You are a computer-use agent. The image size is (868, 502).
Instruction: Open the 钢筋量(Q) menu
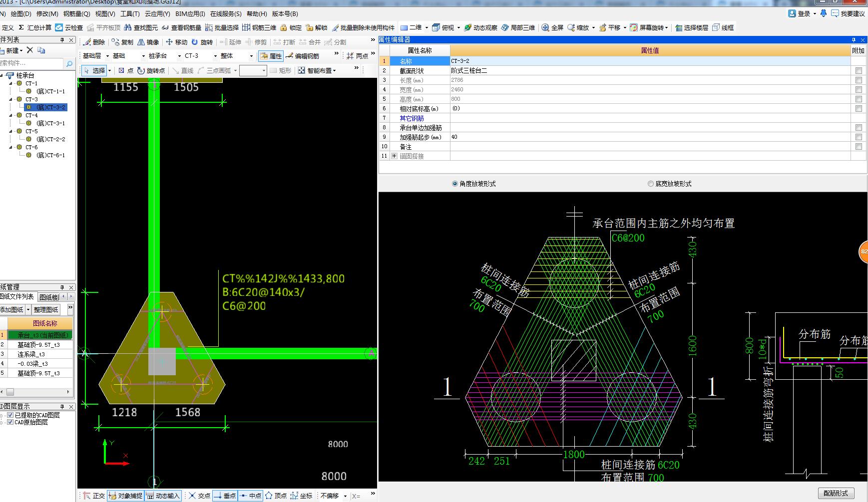pos(76,13)
